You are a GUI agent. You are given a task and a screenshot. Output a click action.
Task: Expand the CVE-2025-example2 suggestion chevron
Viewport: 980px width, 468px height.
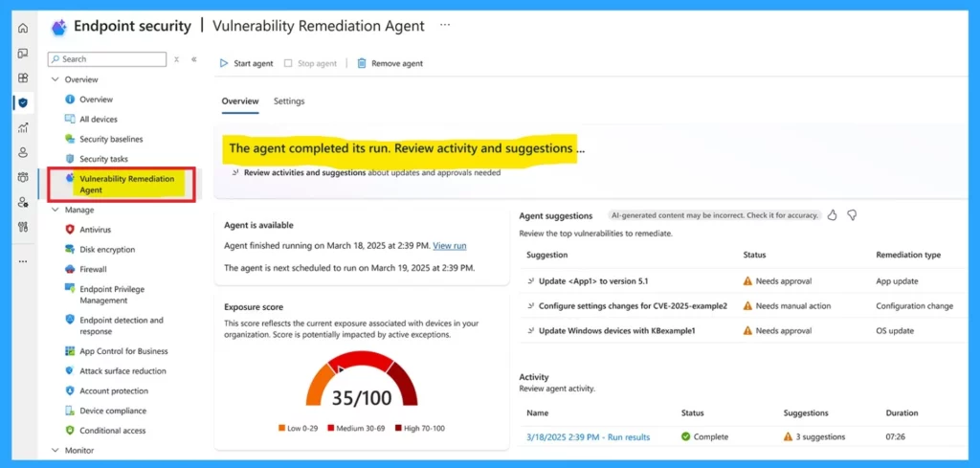pos(530,306)
